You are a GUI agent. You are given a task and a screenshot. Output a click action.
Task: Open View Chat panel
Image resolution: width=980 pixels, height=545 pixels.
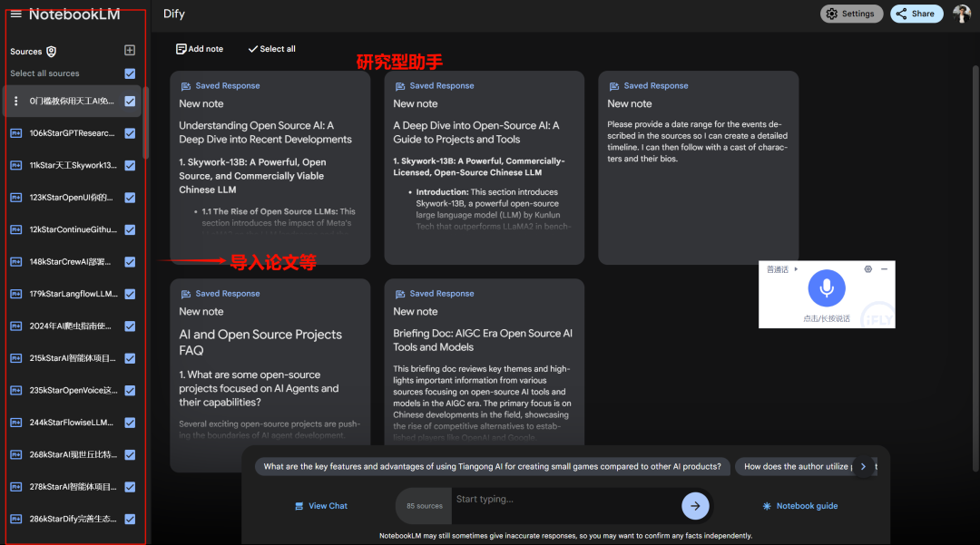tap(321, 506)
